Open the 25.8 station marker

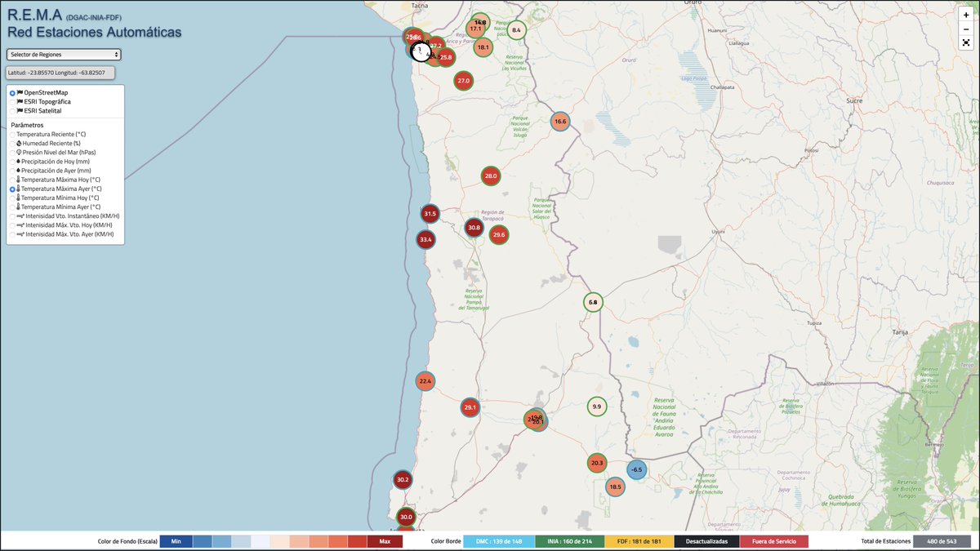click(x=445, y=57)
